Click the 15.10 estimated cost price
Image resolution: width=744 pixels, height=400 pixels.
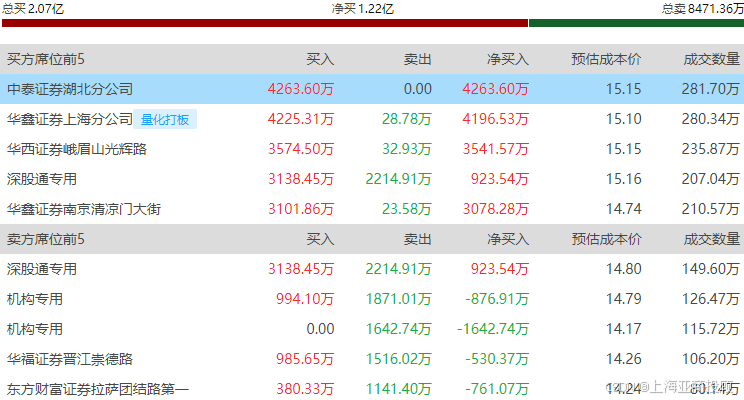[x=623, y=119]
